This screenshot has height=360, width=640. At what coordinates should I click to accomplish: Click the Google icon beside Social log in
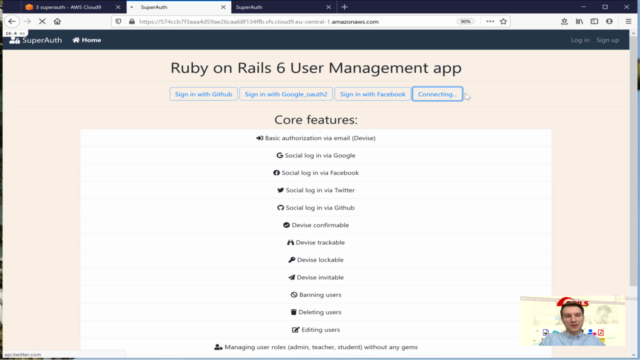coord(280,156)
